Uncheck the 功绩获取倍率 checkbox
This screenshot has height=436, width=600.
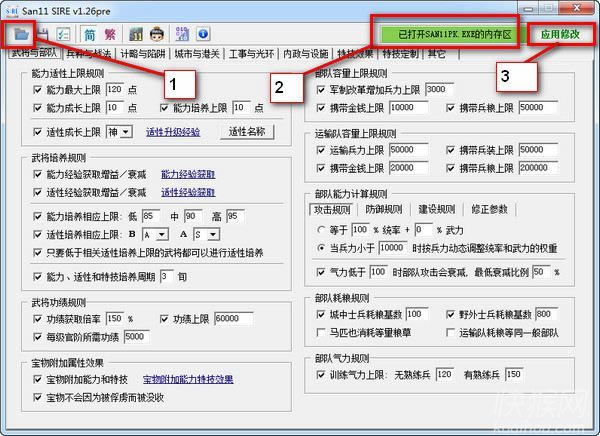tap(38, 319)
